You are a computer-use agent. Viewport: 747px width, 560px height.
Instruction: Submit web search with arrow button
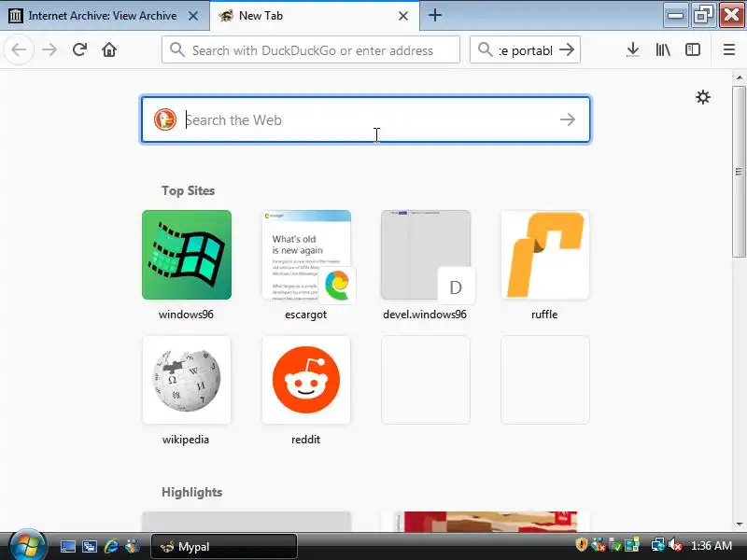(x=568, y=119)
